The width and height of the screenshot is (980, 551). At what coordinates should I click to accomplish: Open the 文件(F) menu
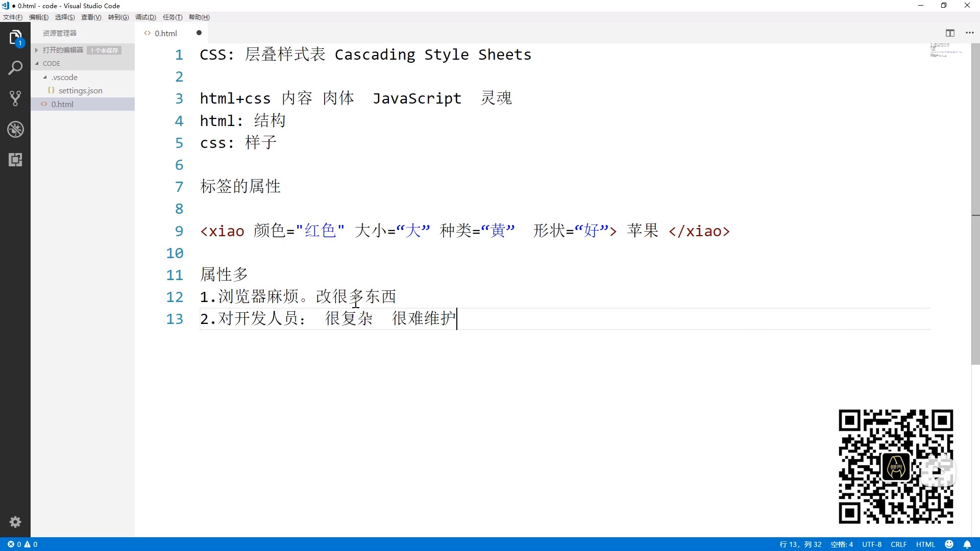pos(13,17)
